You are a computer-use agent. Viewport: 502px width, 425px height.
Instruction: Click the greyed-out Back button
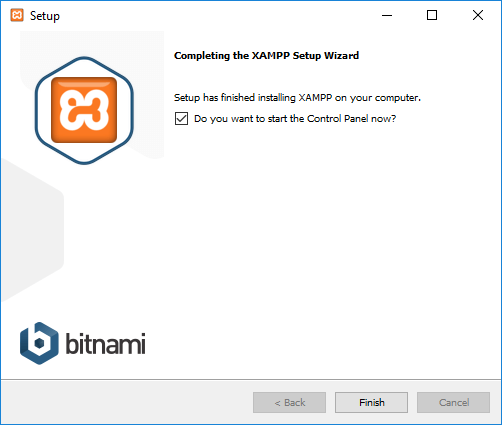[289, 402]
